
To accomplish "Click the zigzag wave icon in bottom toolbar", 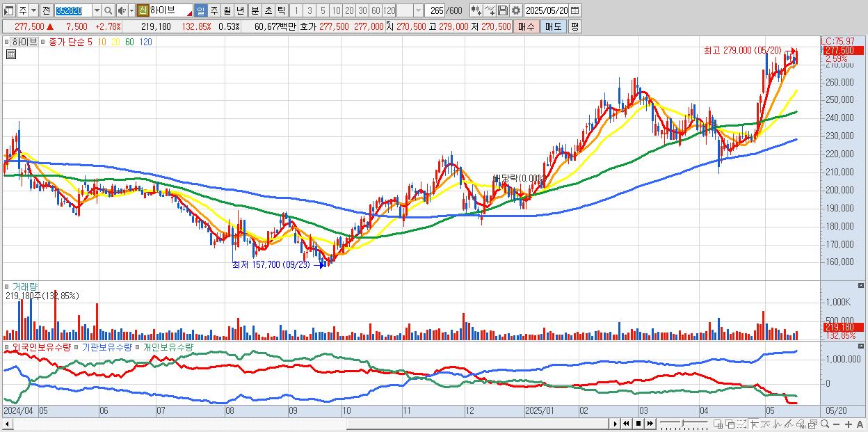I will coord(778,424).
